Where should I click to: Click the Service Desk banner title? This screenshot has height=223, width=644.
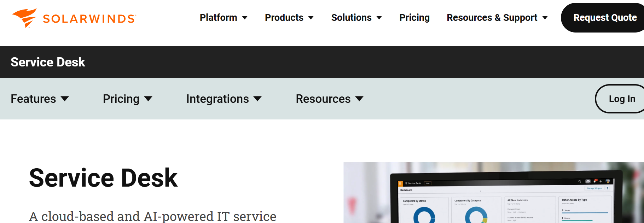coord(48,62)
